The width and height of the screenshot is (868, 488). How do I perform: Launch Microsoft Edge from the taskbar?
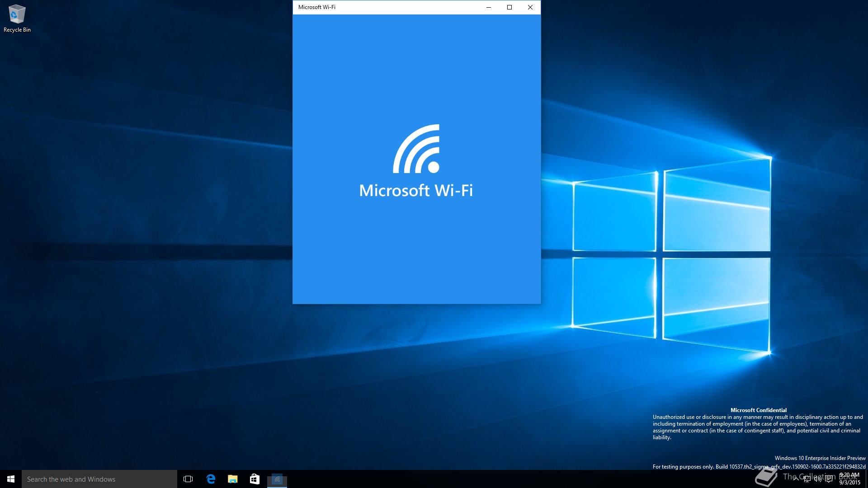pos(211,479)
